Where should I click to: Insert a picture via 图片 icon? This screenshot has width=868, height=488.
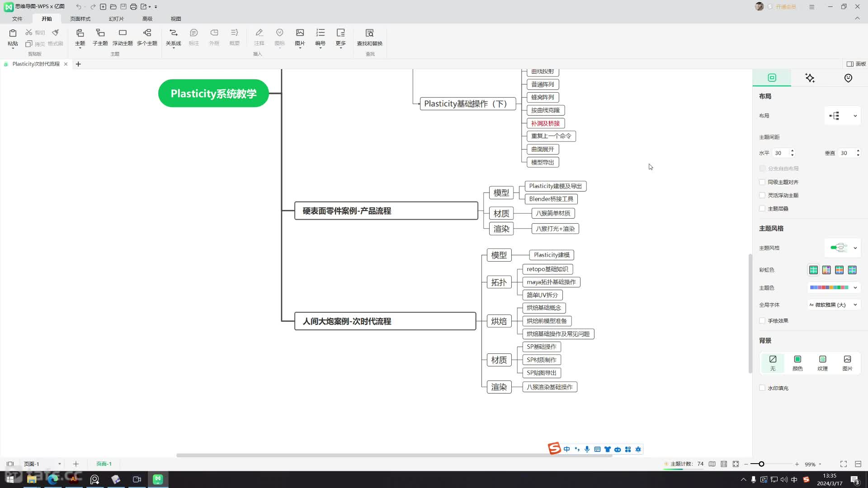pyautogui.click(x=300, y=33)
